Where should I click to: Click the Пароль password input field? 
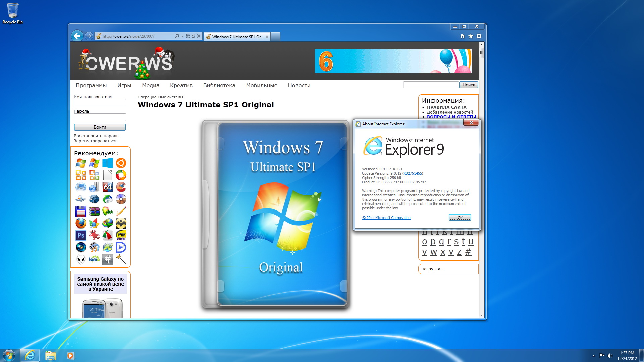(100, 117)
